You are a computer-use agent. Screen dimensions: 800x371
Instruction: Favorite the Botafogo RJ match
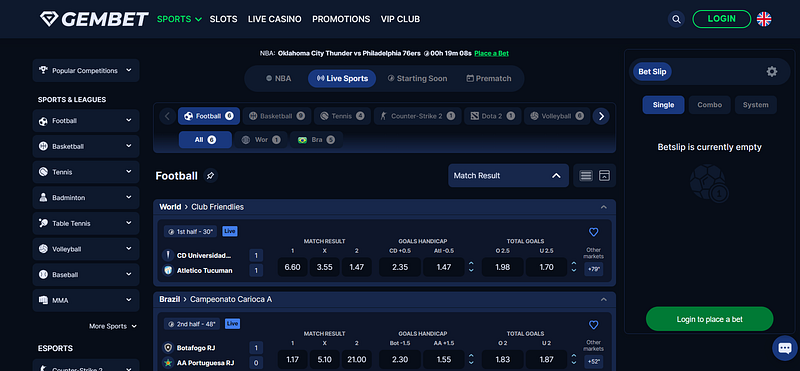coord(593,325)
